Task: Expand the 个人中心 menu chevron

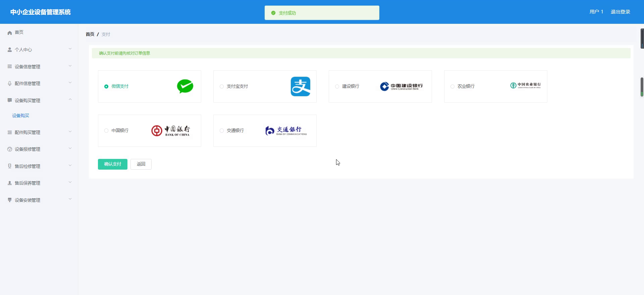Action: [x=70, y=49]
